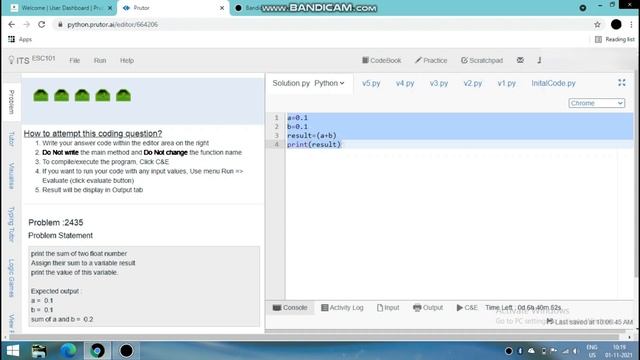This screenshot has height=360, width=640.
Task: Switch to Chrome in taskbar
Action: coord(97,351)
